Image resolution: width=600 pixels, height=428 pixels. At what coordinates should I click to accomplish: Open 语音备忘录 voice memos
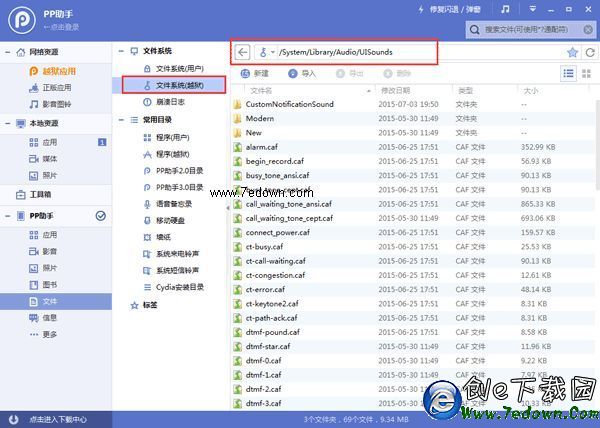tap(168, 204)
